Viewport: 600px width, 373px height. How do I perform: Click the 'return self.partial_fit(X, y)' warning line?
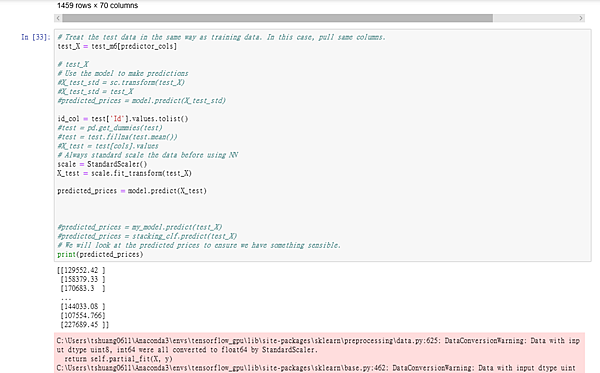click(118, 359)
